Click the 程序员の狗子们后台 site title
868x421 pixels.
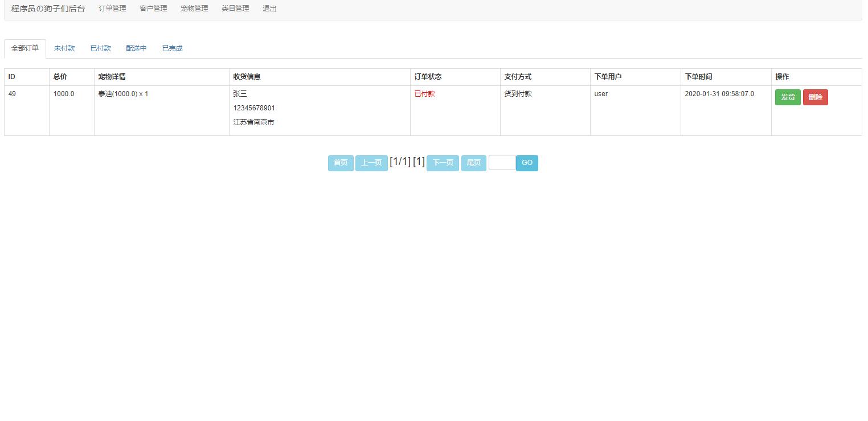[x=48, y=9]
